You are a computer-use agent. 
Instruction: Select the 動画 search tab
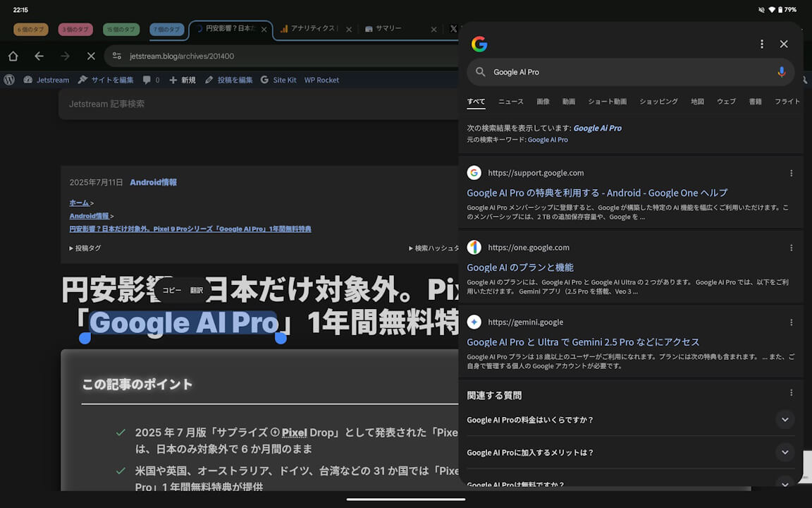[x=569, y=102]
